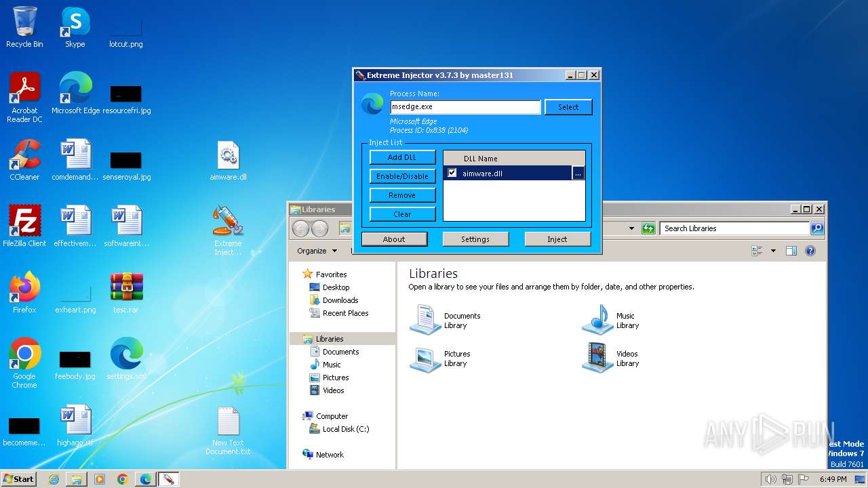The image size is (868, 488).
Task: Select the highago.rtf document icon
Action: point(75,426)
